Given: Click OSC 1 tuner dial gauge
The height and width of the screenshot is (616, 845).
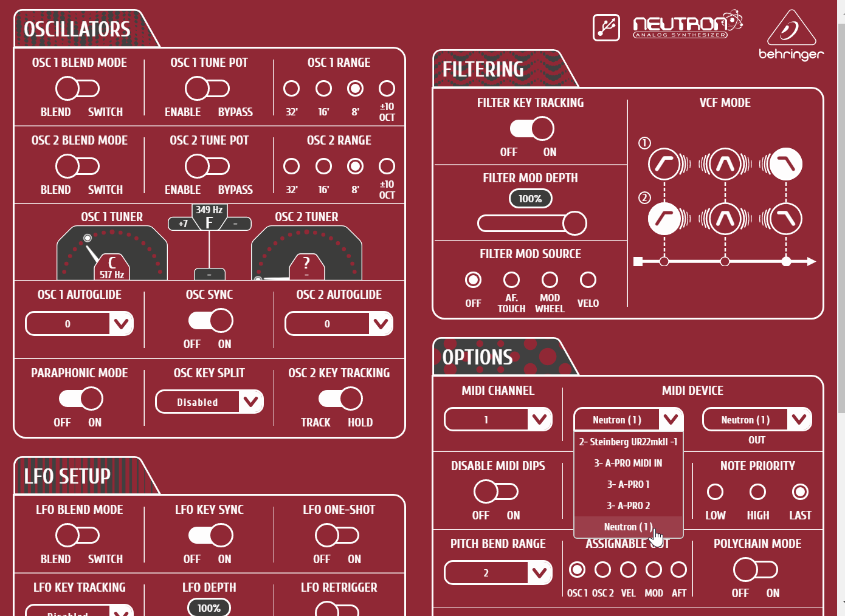Looking at the screenshot, I should 112,253.
